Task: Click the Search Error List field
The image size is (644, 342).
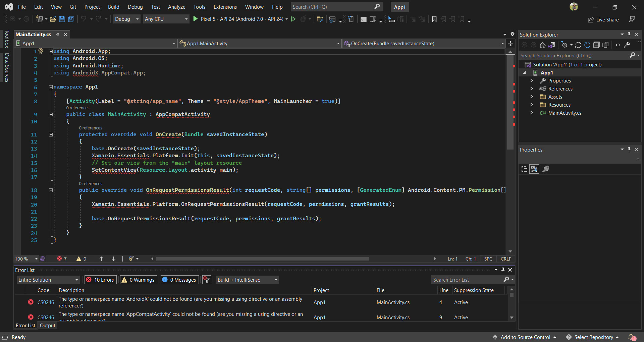Action: pyautogui.click(x=468, y=280)
